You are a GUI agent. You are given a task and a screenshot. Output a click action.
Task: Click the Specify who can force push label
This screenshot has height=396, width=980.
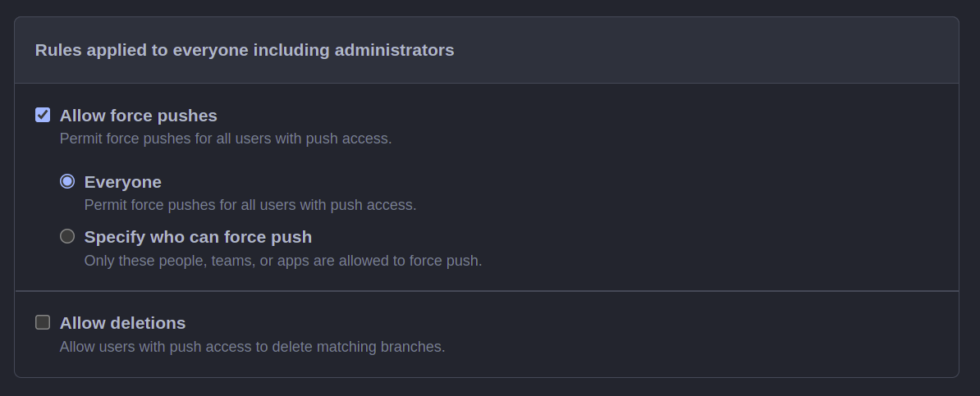[x=198, y=237]
